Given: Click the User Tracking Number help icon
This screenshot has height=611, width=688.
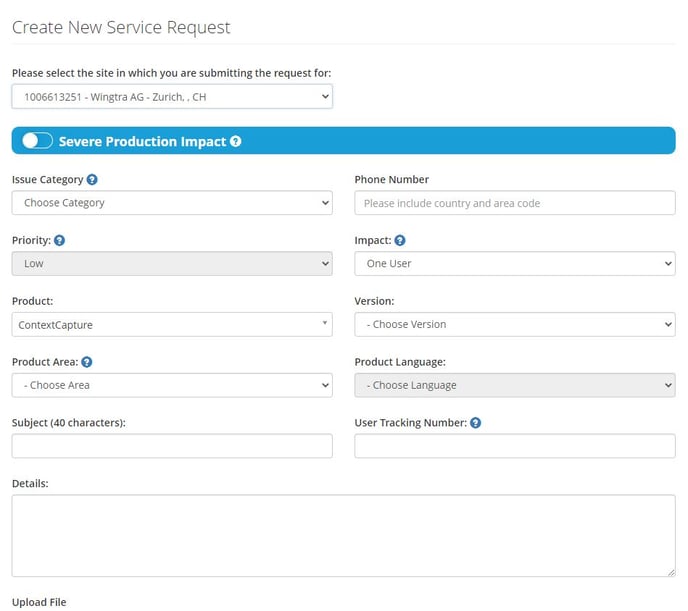Looking at the screenshot, I should pyautogui.click(x=475, y=423).
